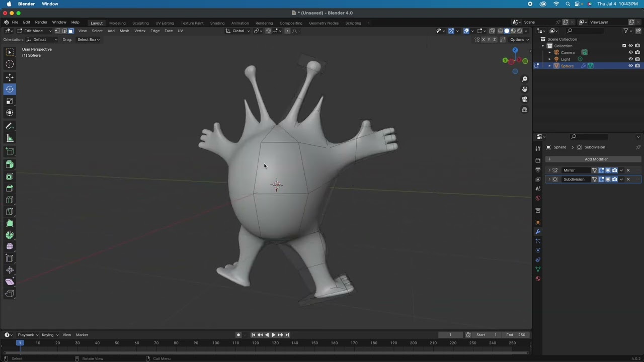Enable face select mode
This screenshot has width=644, height=362.
click(x=70, y=31)
